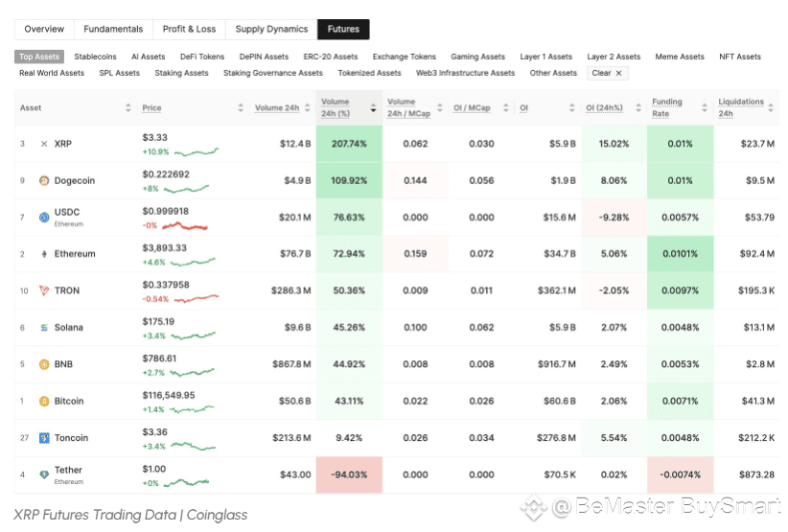Open XRP price sparkline chart
This screenshot has width=788, height=532.
(197, 151)
